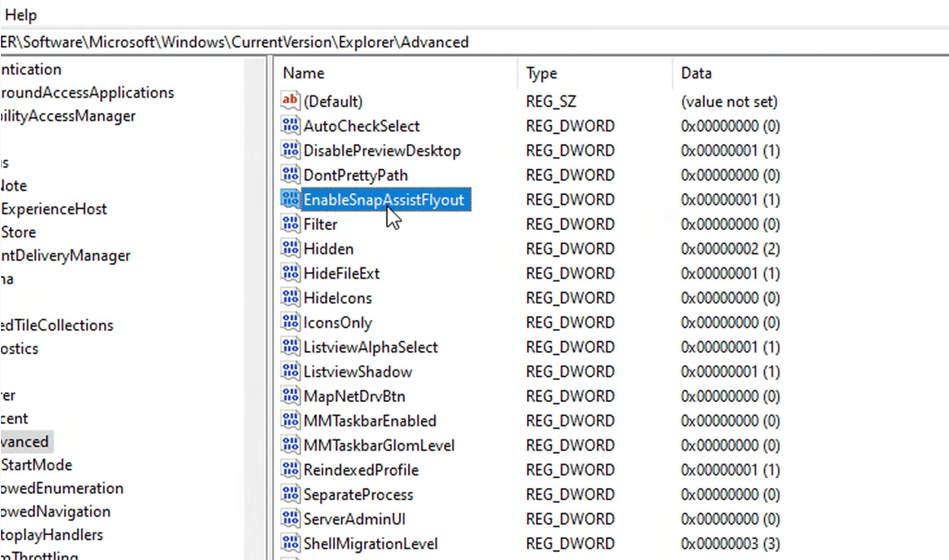Select the "ntication" tree key
The image size is (949, 560).
point(31,70)
